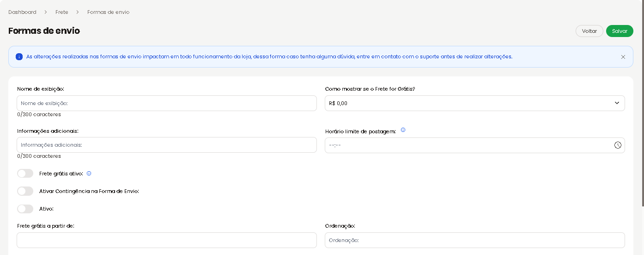Click info icon next to Frete grátis ativo
Viewport: 644px width, 255px height.
click(89, 173)
